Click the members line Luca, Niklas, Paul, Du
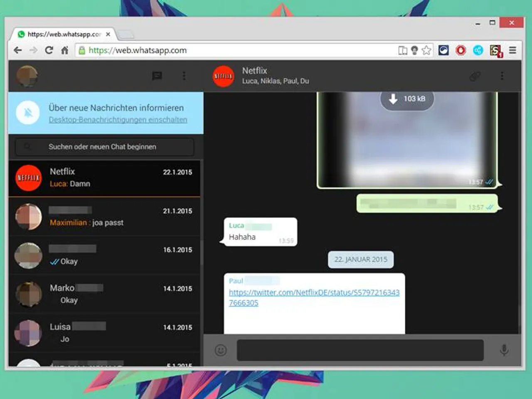The width and height of the screenshot is (532, 399). (276, 81)
